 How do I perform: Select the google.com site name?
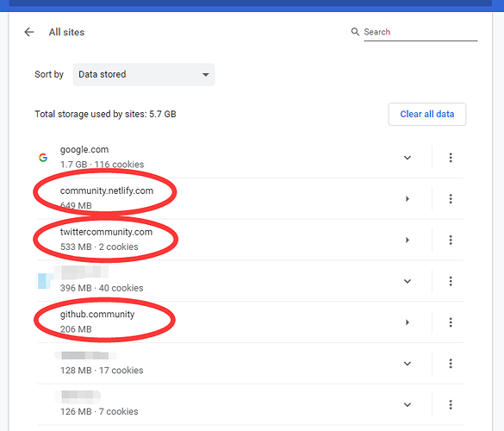click(84, 150)
